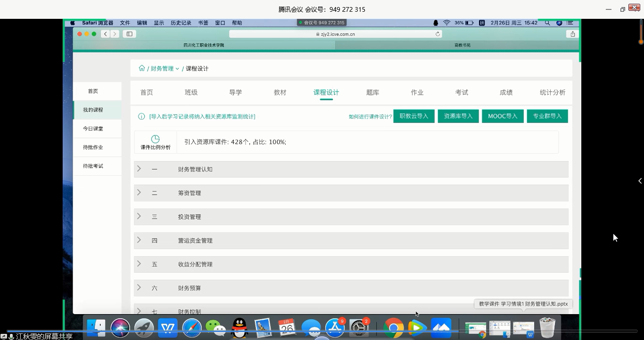This screenshot has width=644, height=340.
Task: Switch to the 题库 tab
Action: tap(372, 92)
